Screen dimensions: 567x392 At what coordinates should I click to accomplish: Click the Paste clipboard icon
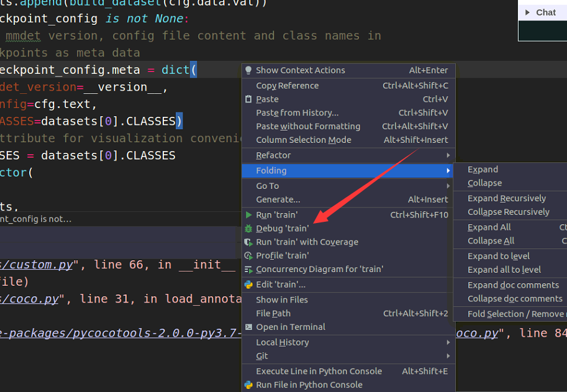coord(249,99)
